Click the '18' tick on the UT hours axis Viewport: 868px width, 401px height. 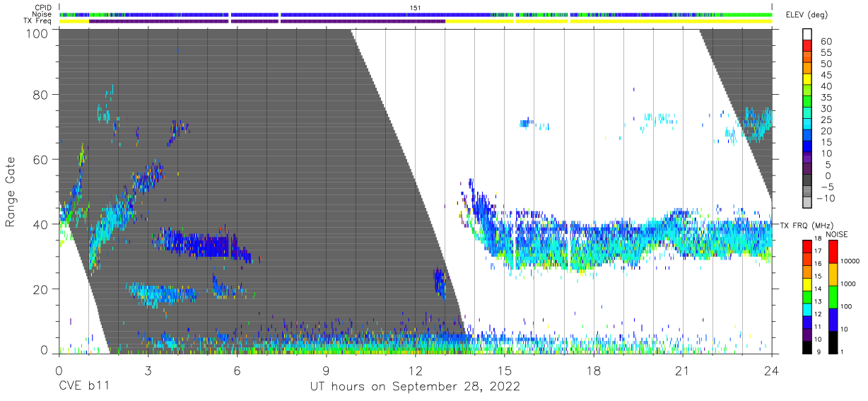[x=593, y=369]
